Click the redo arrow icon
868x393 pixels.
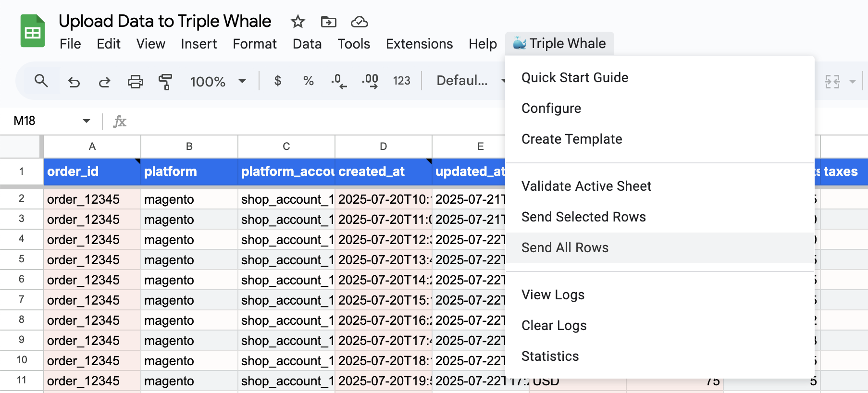(x=104, y=82)
